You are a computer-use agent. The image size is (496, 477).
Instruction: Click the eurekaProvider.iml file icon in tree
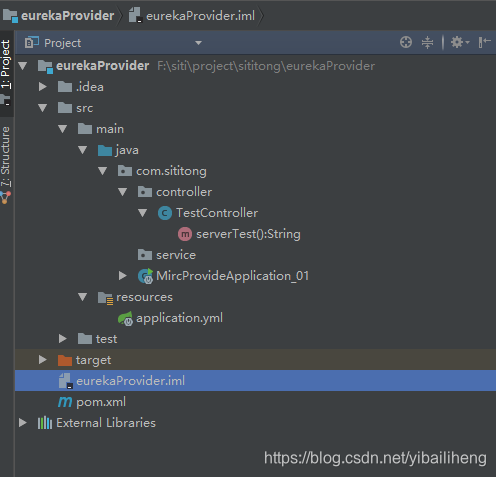(x=65, y=381)
